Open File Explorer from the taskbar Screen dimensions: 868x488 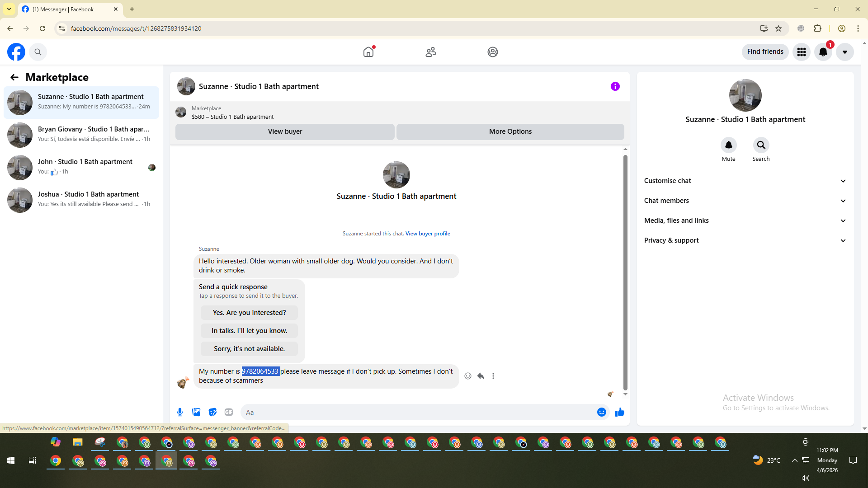(78, 442)
